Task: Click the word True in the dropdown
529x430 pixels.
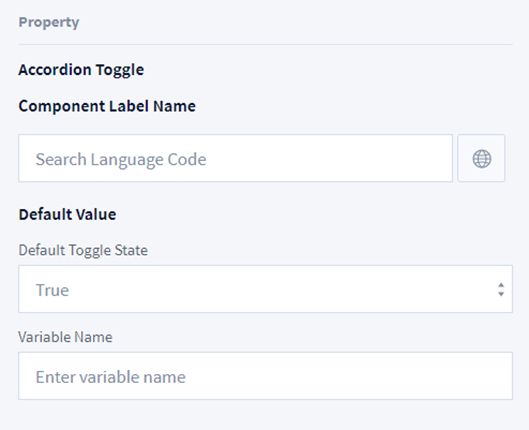Action: click(x=52, y=290)
